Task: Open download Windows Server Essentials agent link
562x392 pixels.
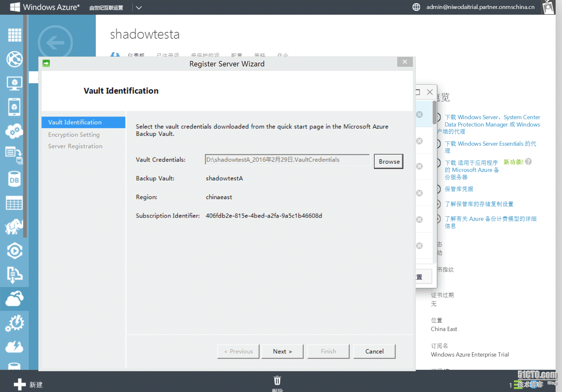Action: pos(490,147)
